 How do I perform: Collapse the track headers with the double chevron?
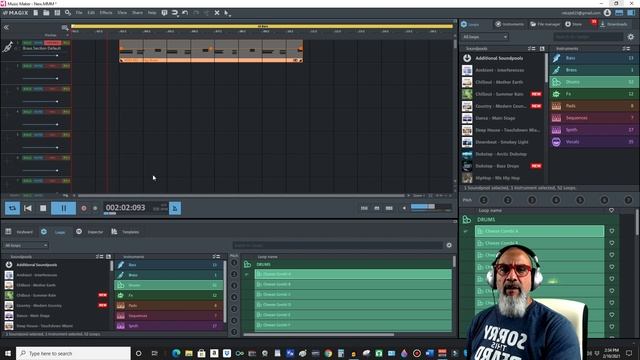[x=6, y=27]
